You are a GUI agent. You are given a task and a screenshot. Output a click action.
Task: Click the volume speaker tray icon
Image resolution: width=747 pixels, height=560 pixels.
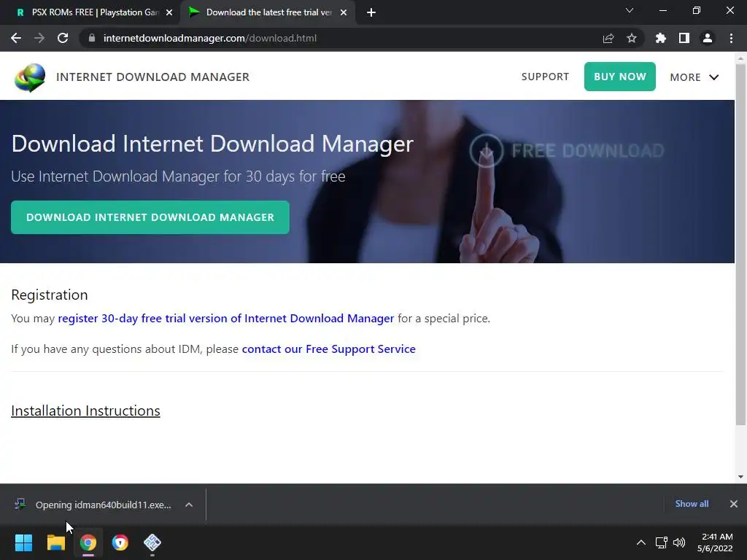click(679, 542)
